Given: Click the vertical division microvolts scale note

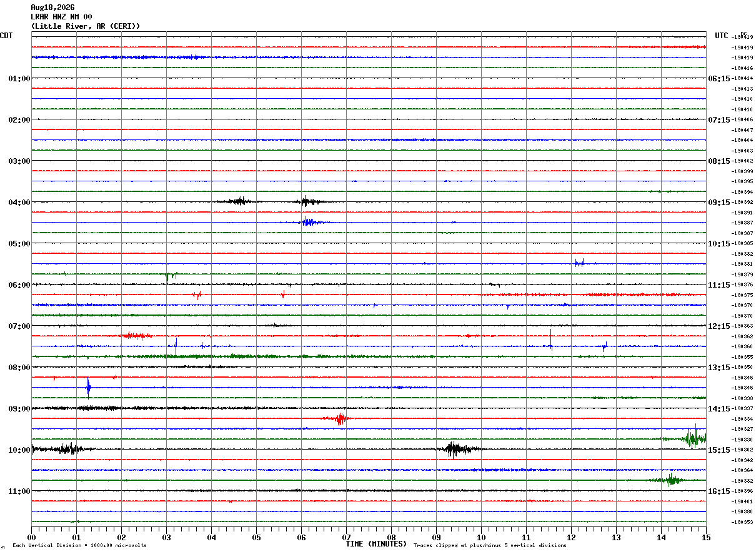Looking at the screenshot, I should pos(79,545).
